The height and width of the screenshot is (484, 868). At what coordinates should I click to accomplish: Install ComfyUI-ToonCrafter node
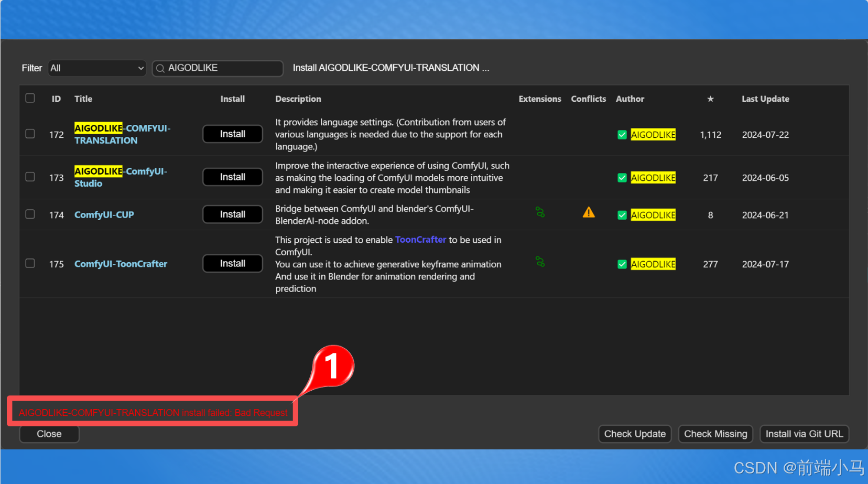pos(233,263)
